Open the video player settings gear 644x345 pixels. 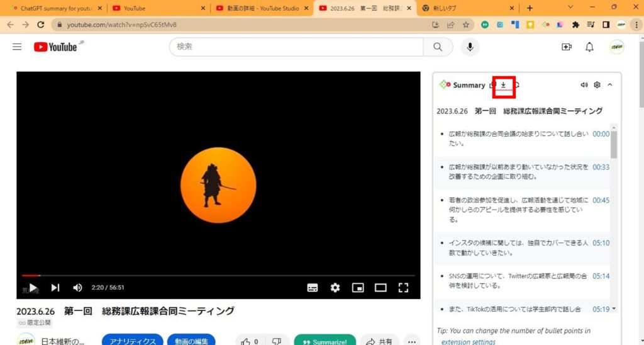pos(335,288)
